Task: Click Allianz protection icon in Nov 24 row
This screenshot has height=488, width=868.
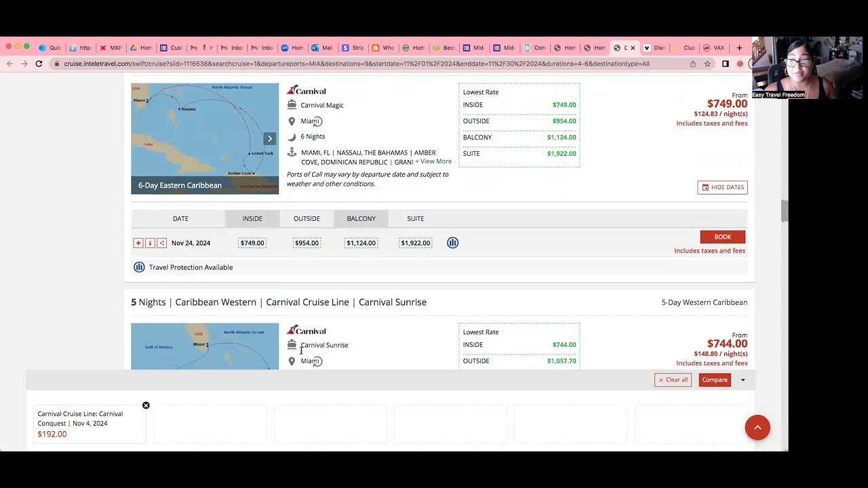Action: pyautogui.click(x=452, y=243)
